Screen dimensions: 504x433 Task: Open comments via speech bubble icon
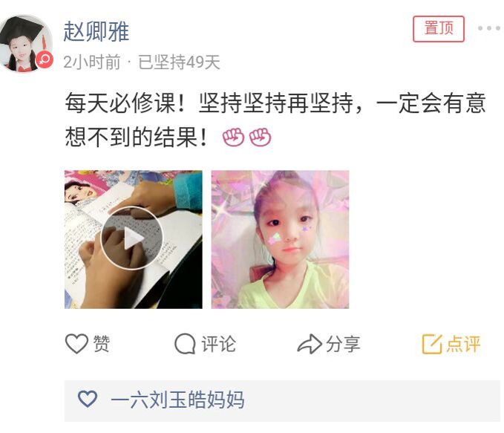point(185,344)
